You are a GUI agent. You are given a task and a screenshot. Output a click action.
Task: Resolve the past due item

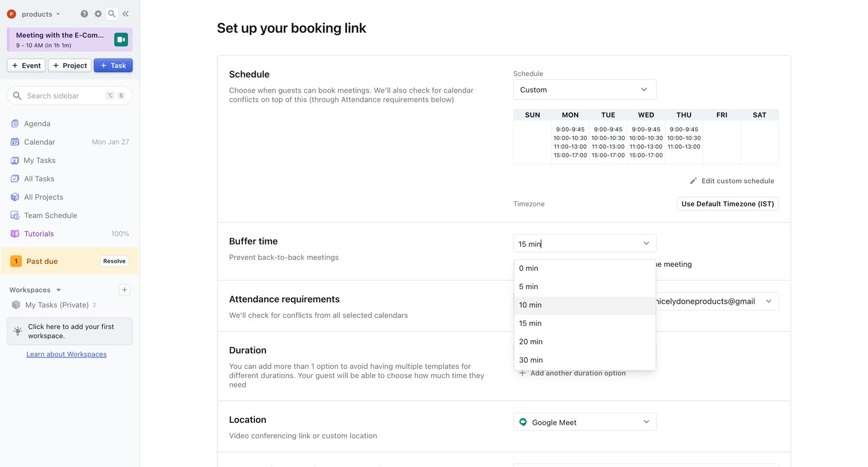click(114, 261)
